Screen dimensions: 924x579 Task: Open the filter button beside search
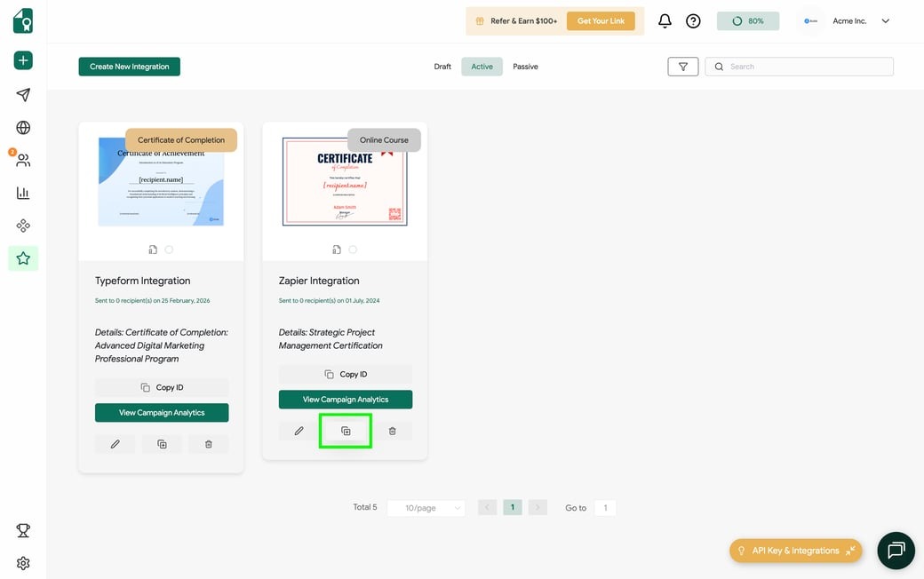pyautogui.click(x=682, y=67)
